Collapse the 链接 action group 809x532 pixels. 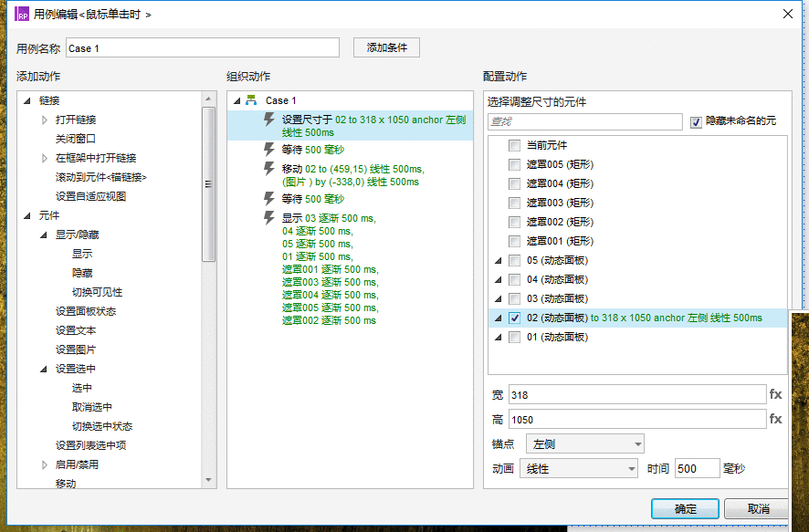(x=27, y=101)
